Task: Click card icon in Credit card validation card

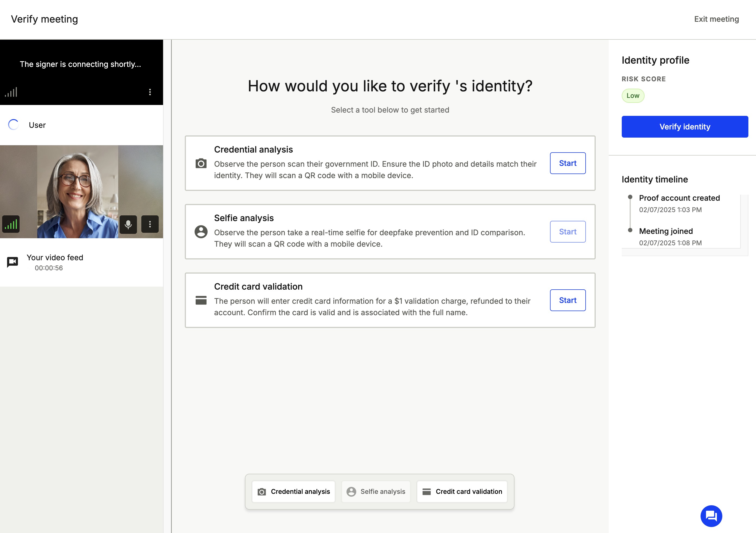Action: (x=201, y=300)
